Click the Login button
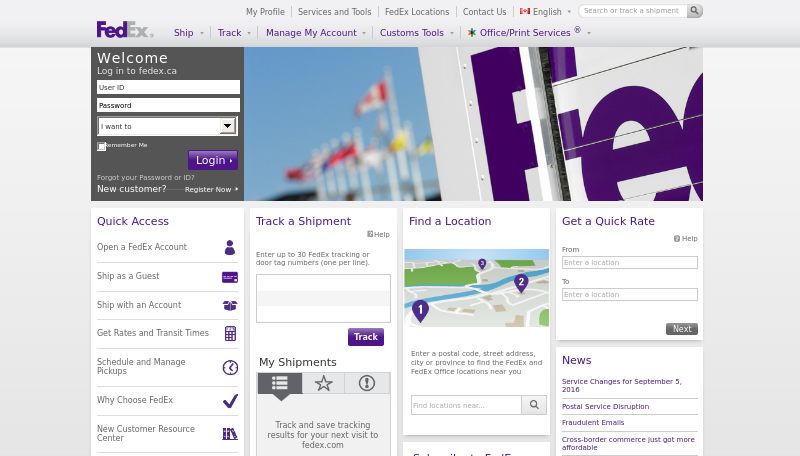This screenshot has width=800, height=456. click(x=213, y=160)
